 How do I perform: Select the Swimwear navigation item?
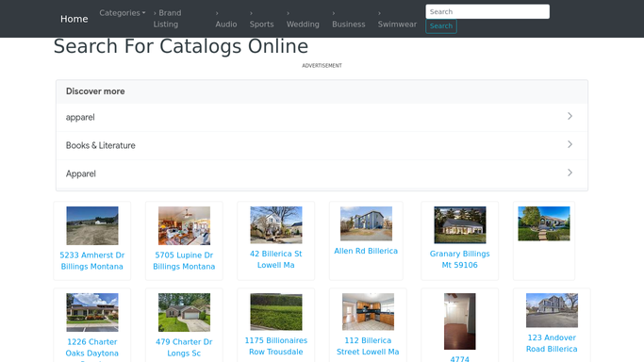click(x=397, y=25)
